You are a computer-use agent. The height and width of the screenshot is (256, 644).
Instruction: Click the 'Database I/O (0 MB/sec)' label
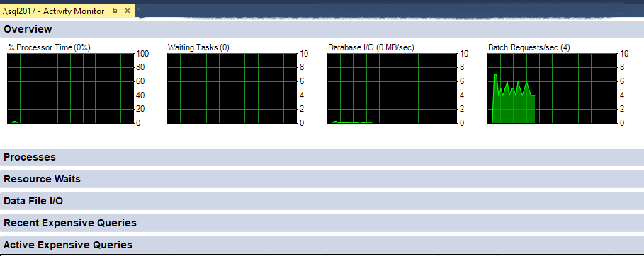[x=371, y=47]
